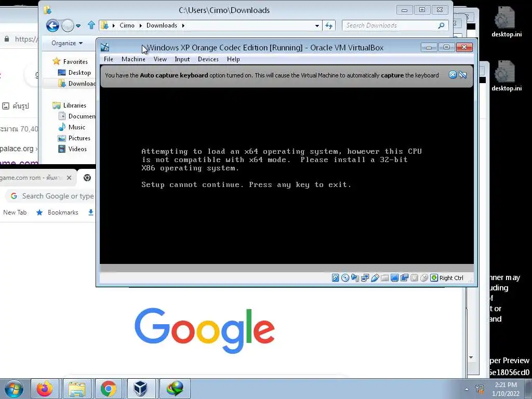Select Libraries in the navigation pane
Viewport: 532px width, 399px height.
(x=70, y=105)
